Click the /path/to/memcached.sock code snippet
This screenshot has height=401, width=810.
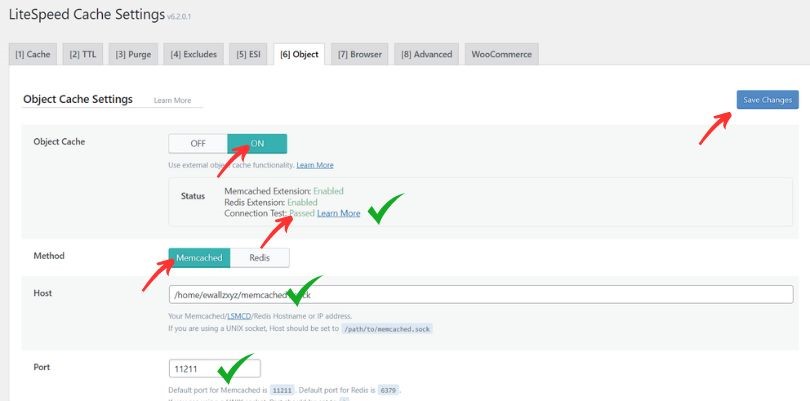pos(386,329)
